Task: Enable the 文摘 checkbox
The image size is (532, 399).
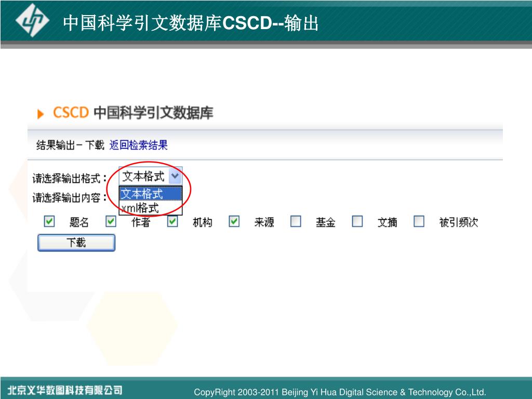Action: [x=357, y=221]
